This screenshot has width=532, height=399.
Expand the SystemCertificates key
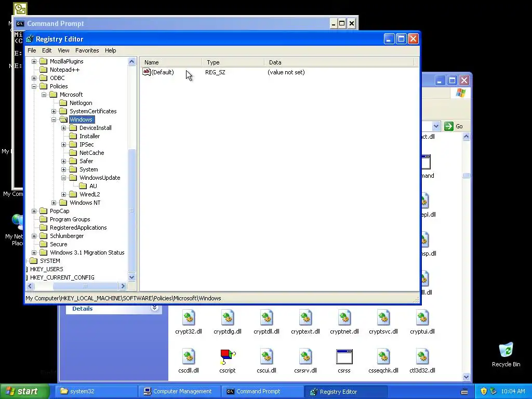pyautogui.click(x=54, y=111)
